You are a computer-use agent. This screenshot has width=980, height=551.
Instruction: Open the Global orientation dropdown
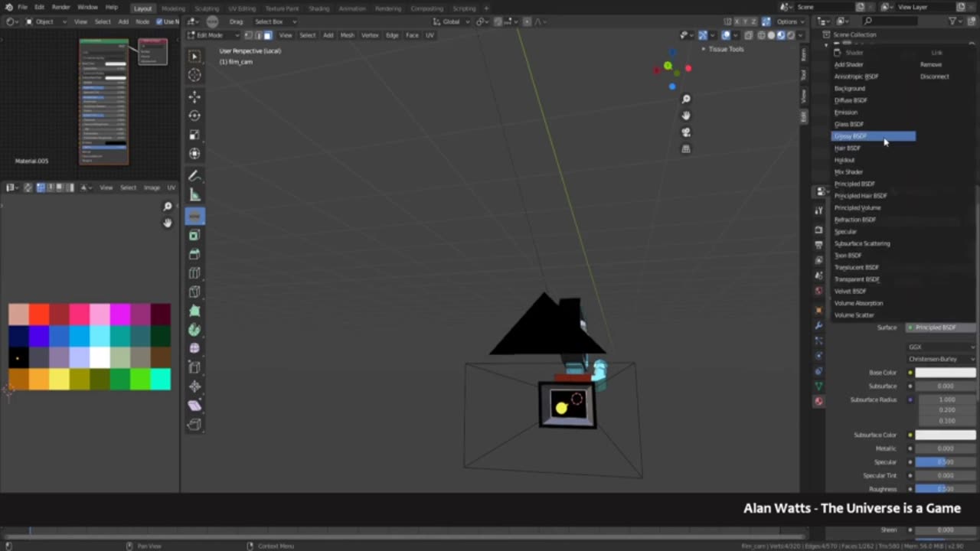pyautogui.click(x=451, y=21)
